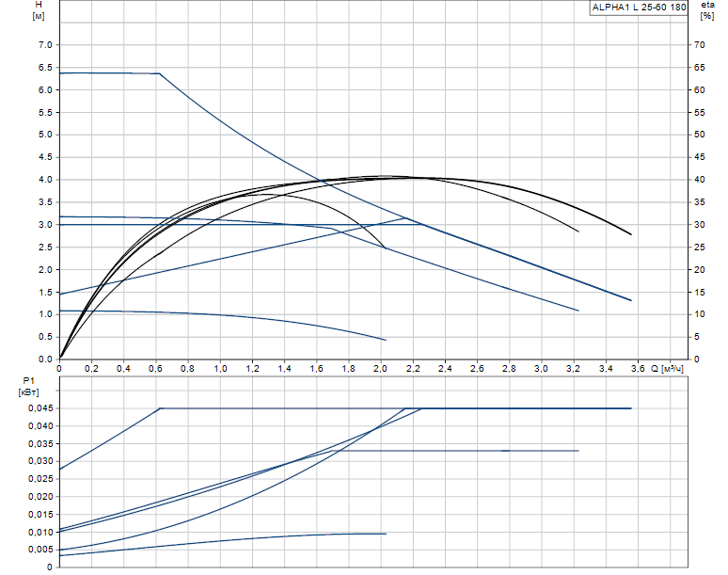Click the 7.0 tick on the head axis
Image resolution: width=728 pixels, height=575 pixels.
tap(45, 45)
